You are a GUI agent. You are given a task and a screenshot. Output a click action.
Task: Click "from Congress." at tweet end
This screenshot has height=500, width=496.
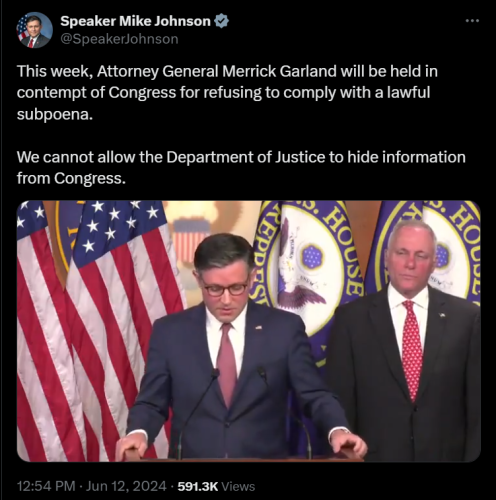pyautogui.click(x=71, y=179)
